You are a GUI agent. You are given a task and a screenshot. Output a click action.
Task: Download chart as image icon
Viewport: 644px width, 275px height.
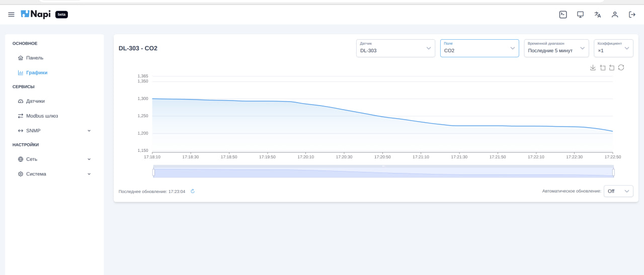(x=593, y=67)
